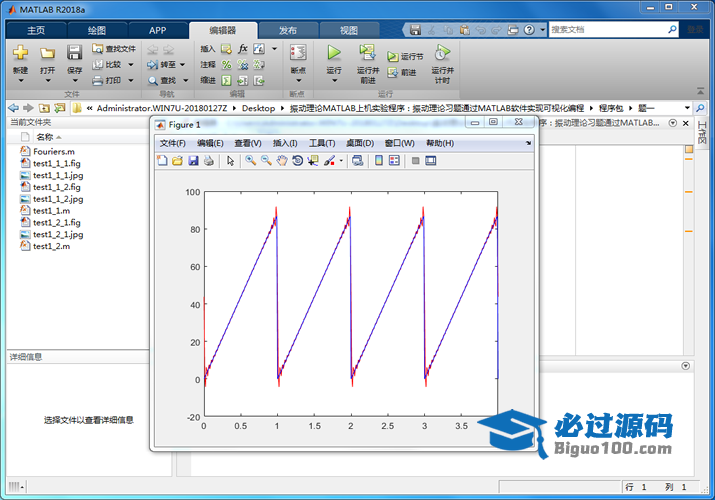Click the help question mark icon
The height and width of the screenshot is (500, 715).
tap(529, 30)
